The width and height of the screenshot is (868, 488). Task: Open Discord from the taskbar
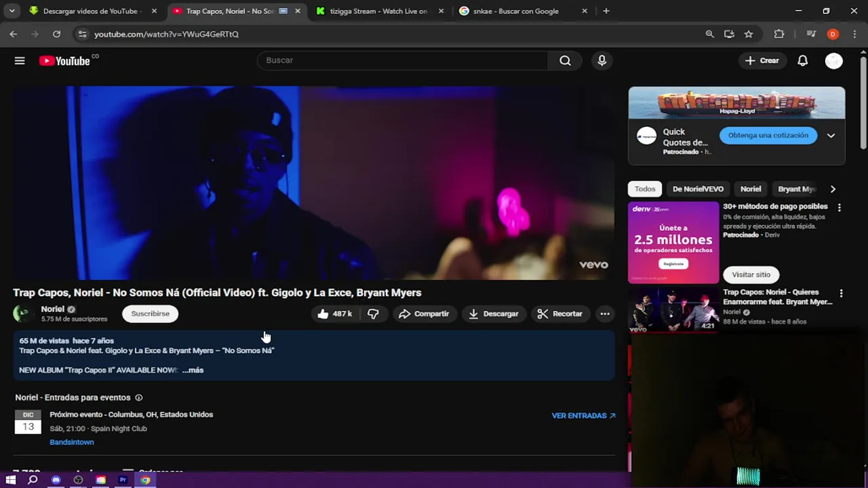(56, 480)
